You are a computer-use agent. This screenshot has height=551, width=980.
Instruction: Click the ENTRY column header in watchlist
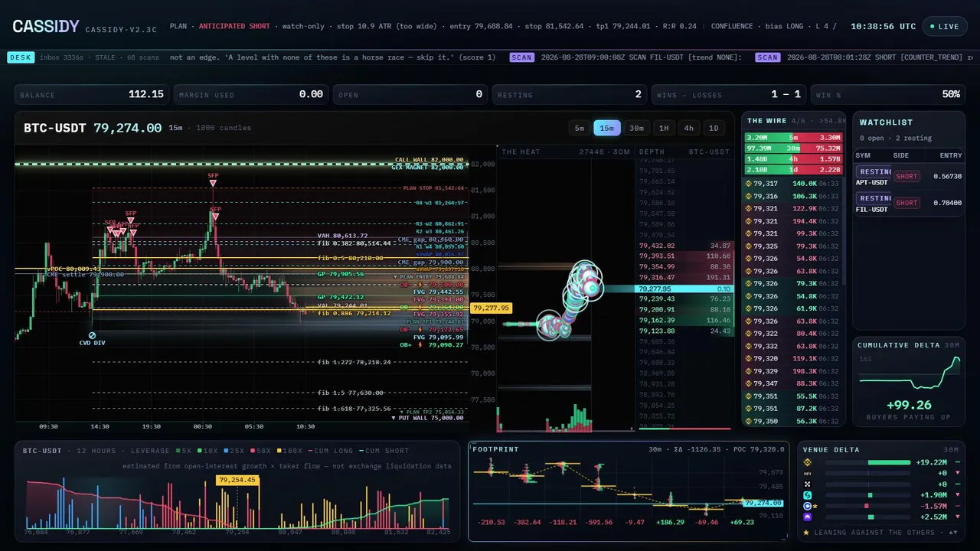[x=950, y=155]
